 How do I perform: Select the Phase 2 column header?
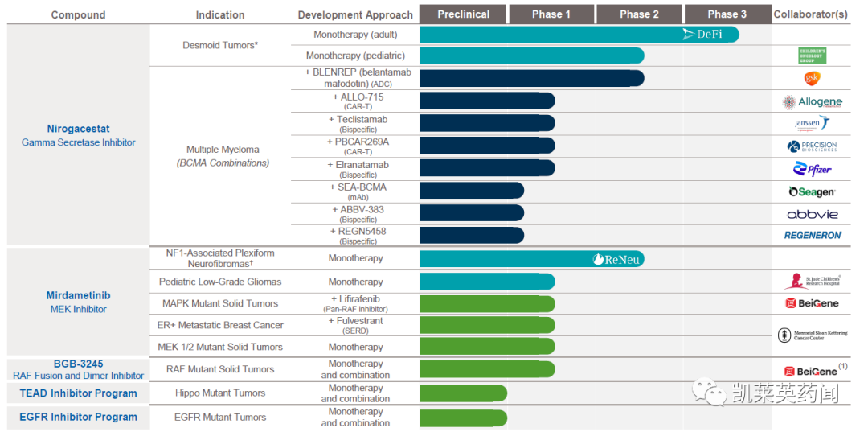639,14
